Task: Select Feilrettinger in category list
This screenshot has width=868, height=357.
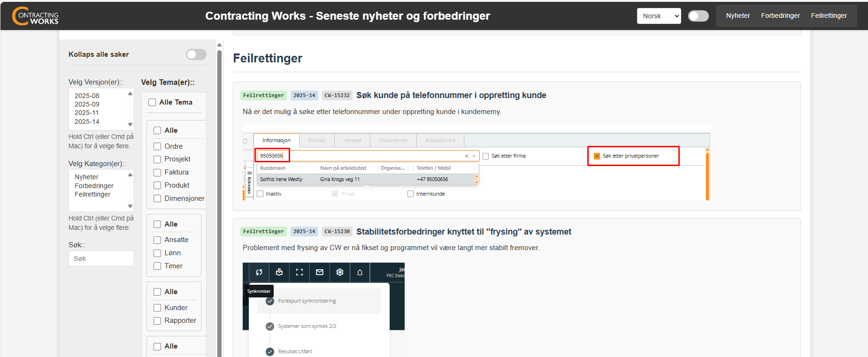Action: 92,194
